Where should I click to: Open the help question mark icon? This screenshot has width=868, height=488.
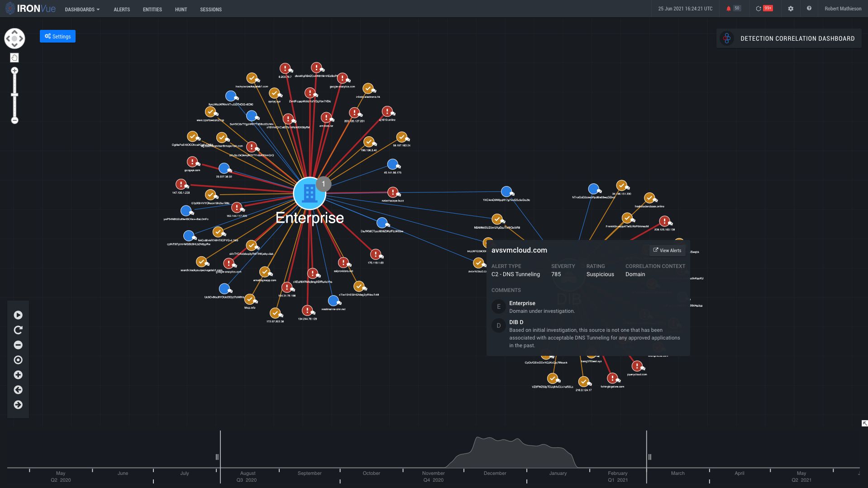coord(809,9)
